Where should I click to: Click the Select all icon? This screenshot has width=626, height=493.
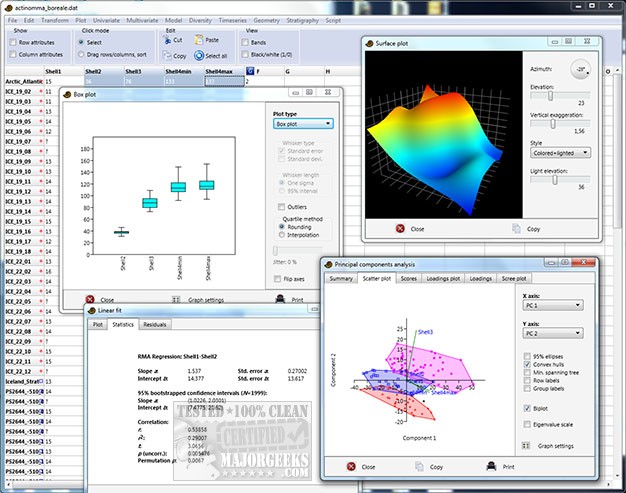199,55
